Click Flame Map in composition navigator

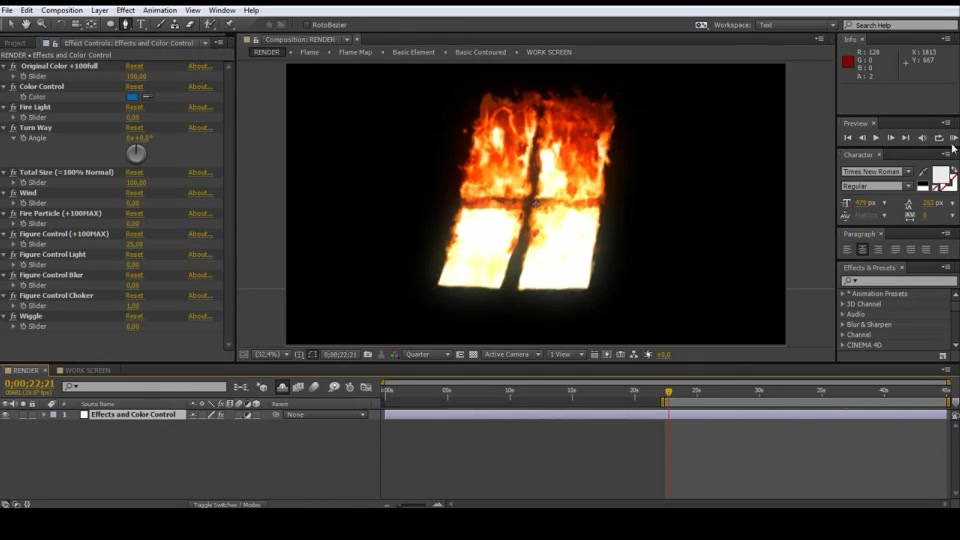click(355, 53)
